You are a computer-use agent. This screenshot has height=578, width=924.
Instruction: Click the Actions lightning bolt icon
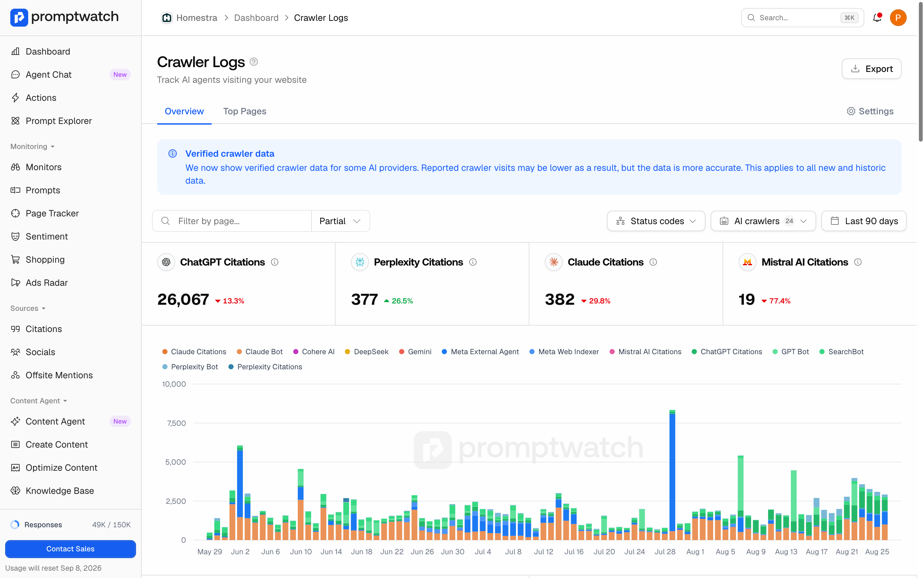15,98
